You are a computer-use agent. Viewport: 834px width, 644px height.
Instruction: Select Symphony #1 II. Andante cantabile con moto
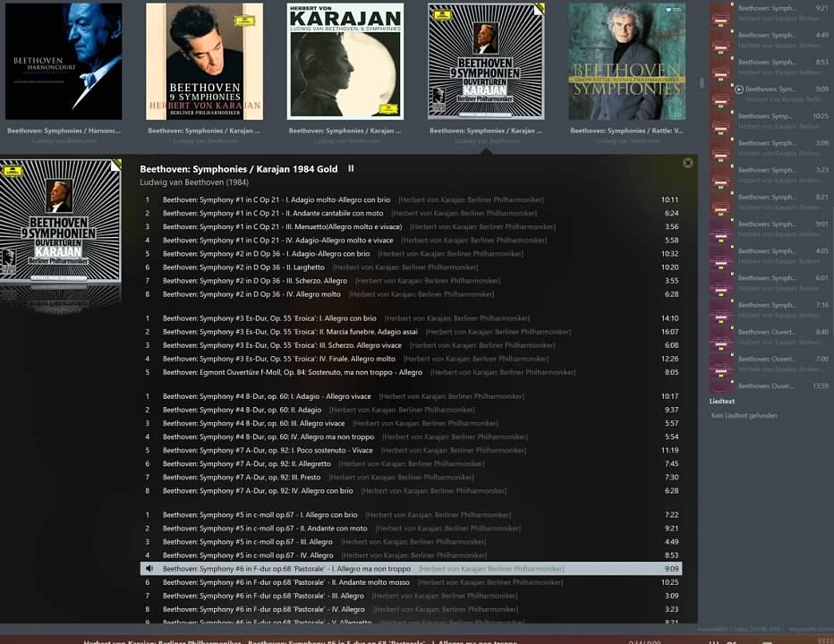411,213
